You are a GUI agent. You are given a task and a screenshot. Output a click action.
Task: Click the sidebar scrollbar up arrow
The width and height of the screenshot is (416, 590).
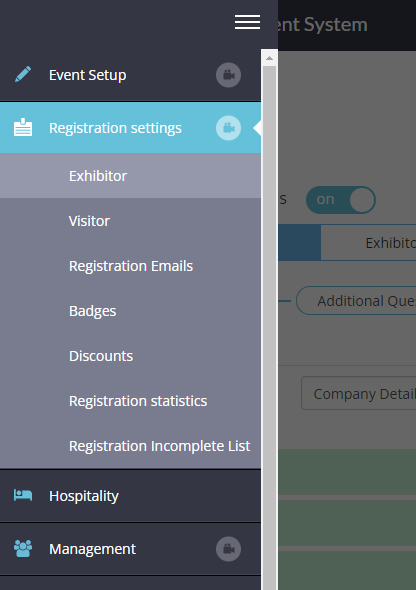pos(269,58)
